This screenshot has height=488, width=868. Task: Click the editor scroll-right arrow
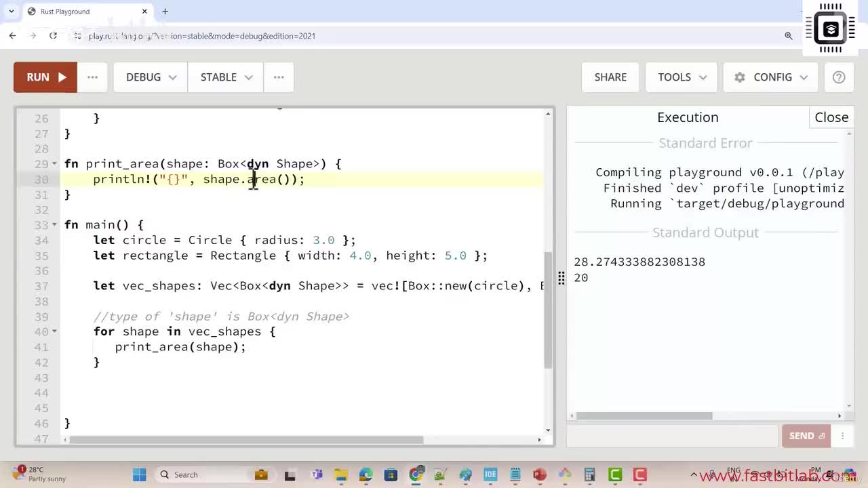(539, 440)
